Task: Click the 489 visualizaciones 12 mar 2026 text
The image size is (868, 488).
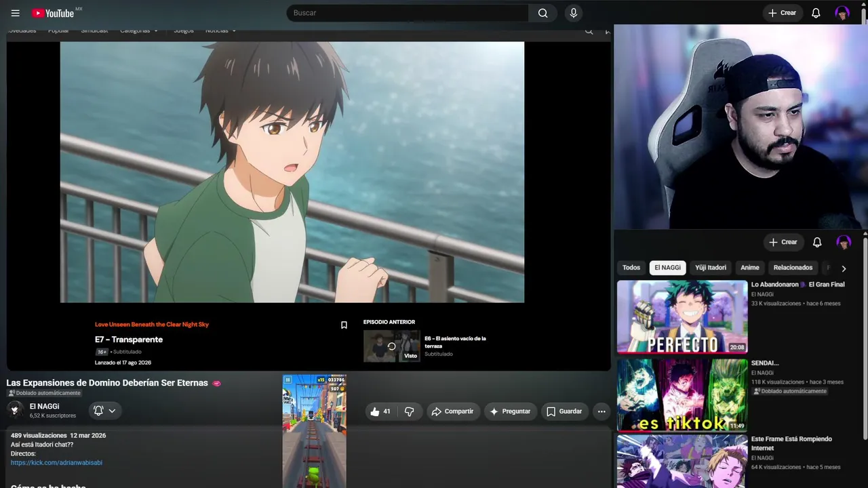Action: point(58,436)
